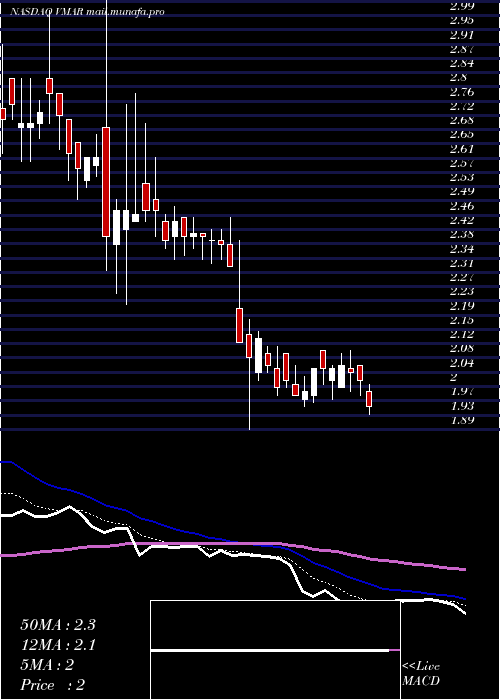Click the 2.34 axis value
The width and height of the screenshot is (500, 700).
(x=461, y=249)
